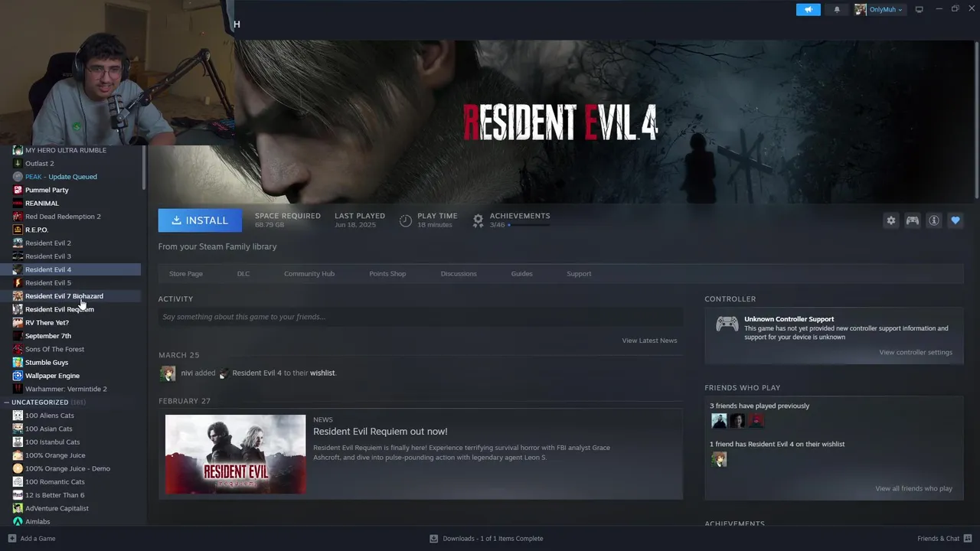Open notifications bell icon

(x=837, y=9)
